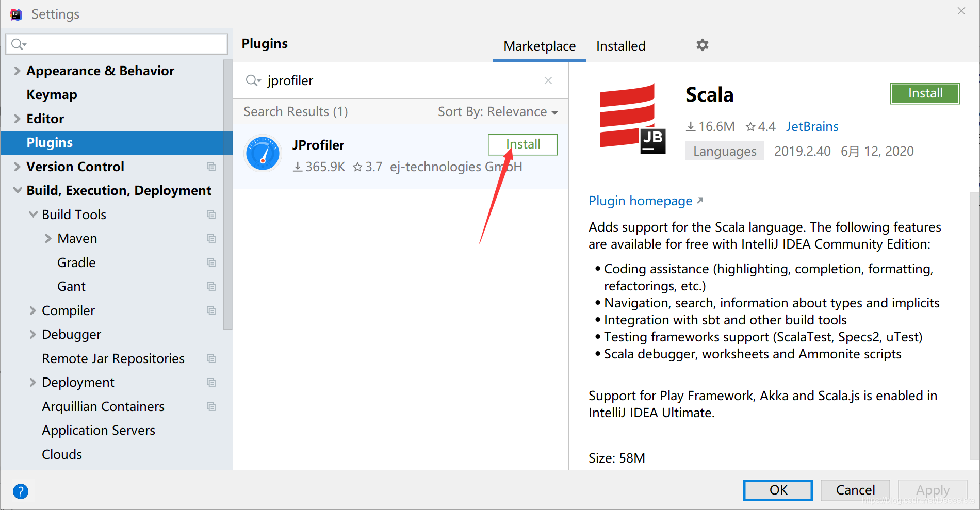Open the help question mark button
The width and height of the screenshot is (980, 510).
pyautogui.click(x=21, y=491)
